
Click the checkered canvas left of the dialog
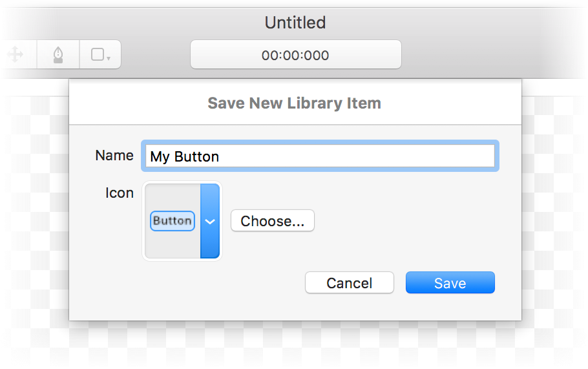click(36, 210)
